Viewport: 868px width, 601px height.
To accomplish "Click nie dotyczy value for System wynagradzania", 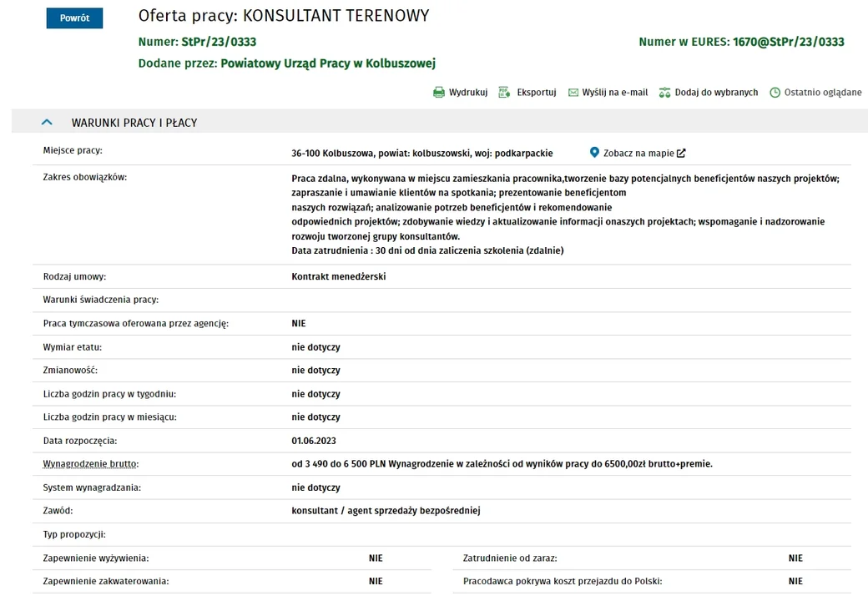I will click(315, 487).
